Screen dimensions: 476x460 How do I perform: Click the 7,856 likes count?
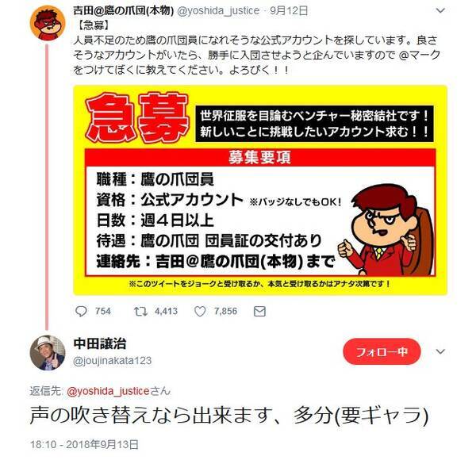(225, 312)
